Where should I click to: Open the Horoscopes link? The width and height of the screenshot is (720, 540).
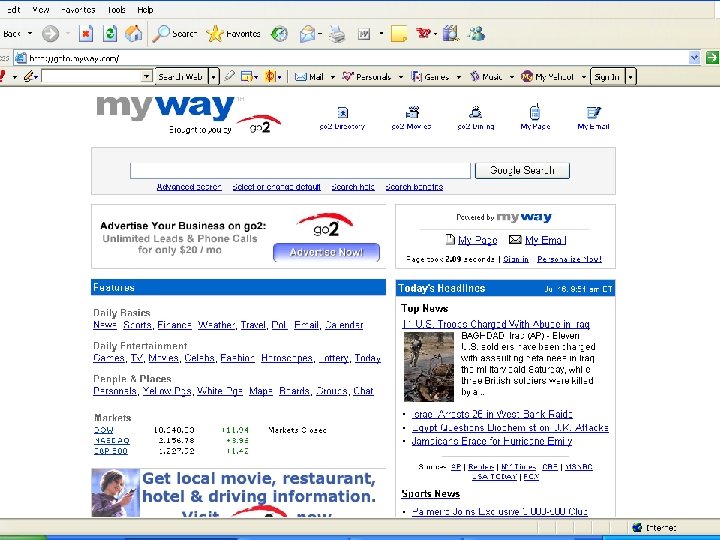tap(287, 358)
